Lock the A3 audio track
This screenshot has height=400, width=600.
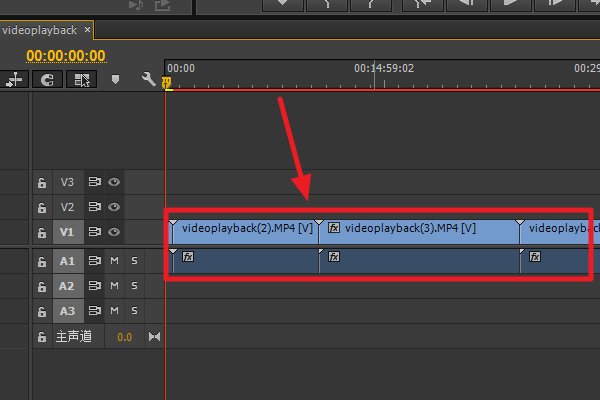pyautogui.click(x=42, y=311)
